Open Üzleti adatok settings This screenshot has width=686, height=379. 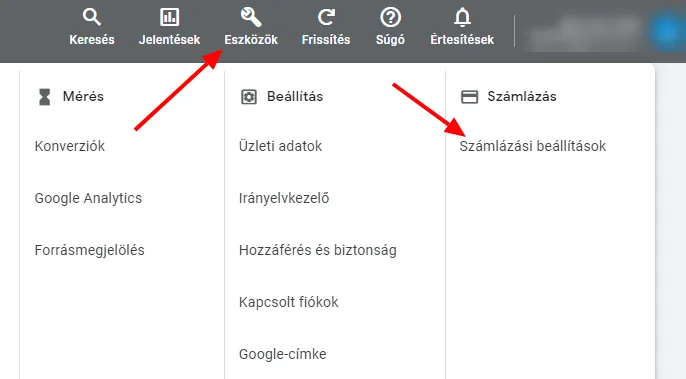280,146
